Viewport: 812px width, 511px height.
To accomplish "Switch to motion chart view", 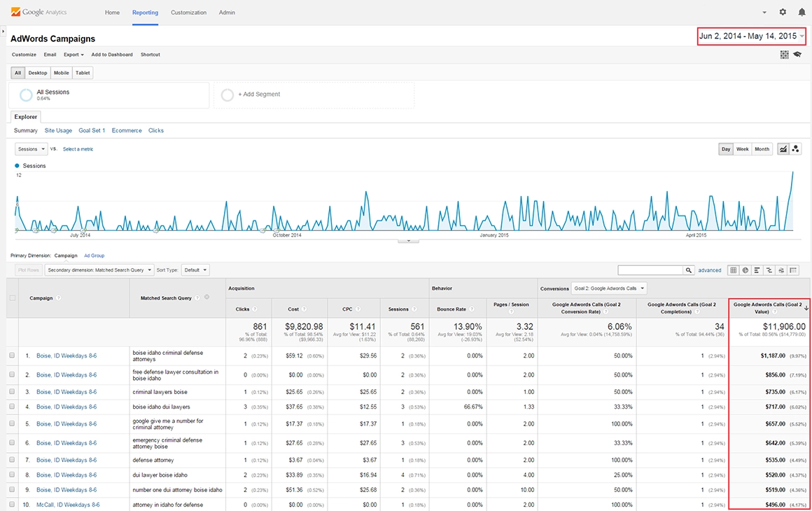I will 795,149.
